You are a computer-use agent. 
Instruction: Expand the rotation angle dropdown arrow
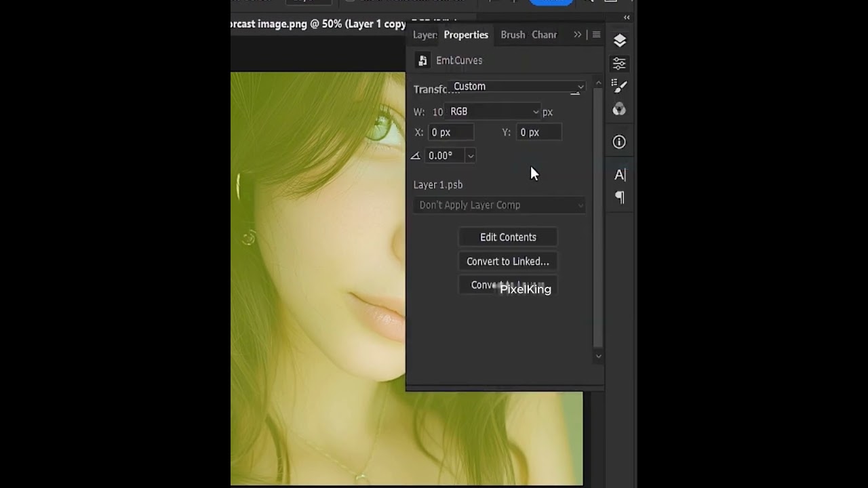(470, 156)
